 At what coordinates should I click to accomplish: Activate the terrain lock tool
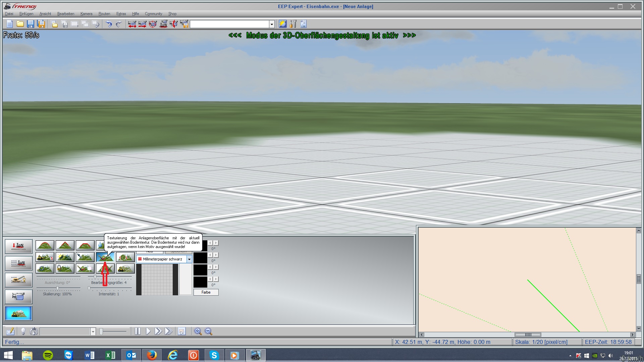(65, 268)
